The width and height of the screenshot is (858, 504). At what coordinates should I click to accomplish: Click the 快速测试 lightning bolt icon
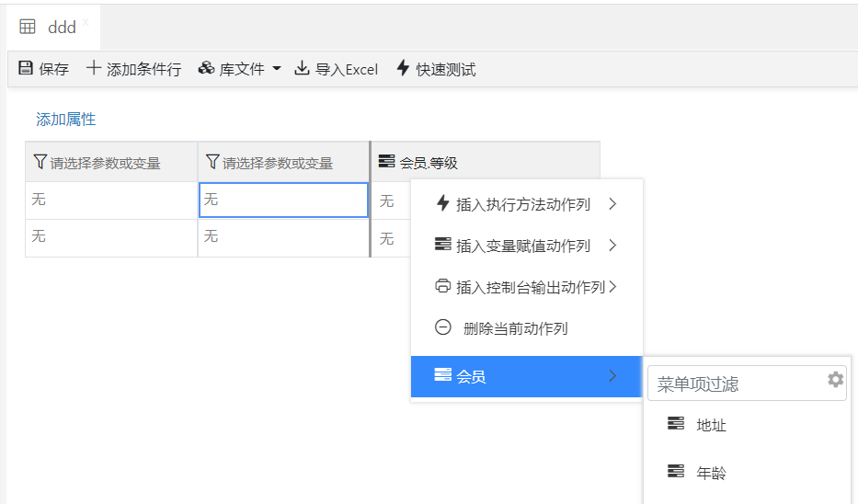403,68
